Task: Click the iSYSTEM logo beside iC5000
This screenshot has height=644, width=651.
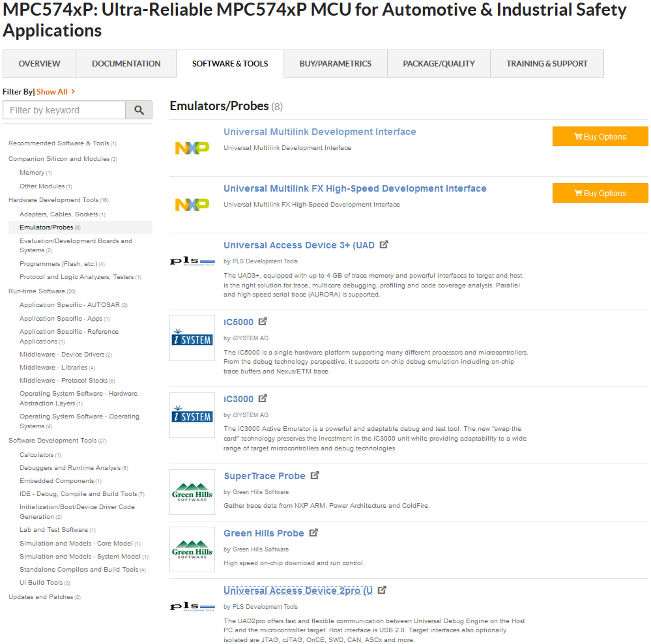Action: (192, 338)
